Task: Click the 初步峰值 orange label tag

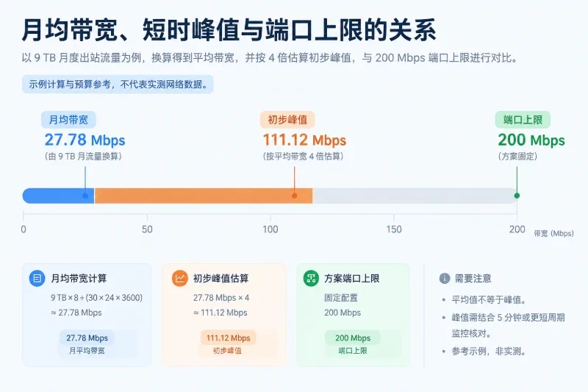Action: (287, 120)
